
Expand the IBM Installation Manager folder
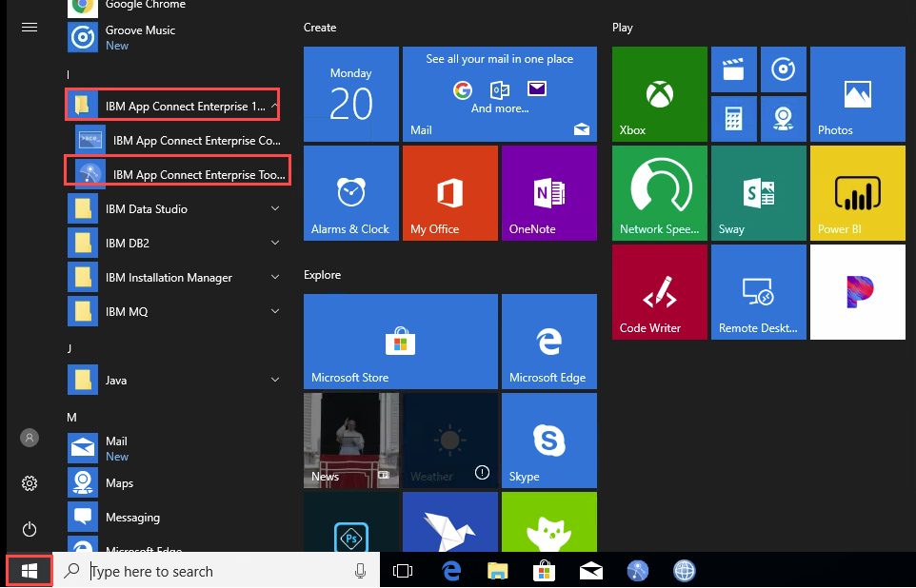tap(175, 278)
